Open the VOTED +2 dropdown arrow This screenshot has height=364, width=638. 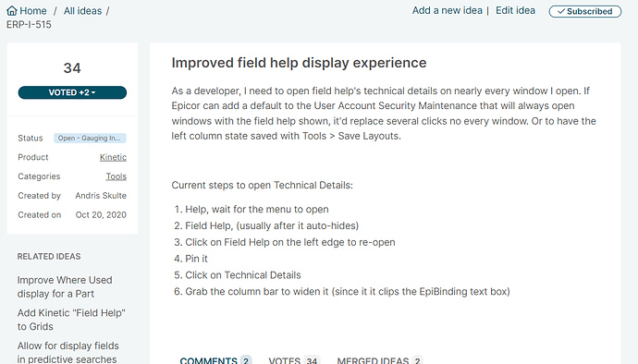coord(93,92)
